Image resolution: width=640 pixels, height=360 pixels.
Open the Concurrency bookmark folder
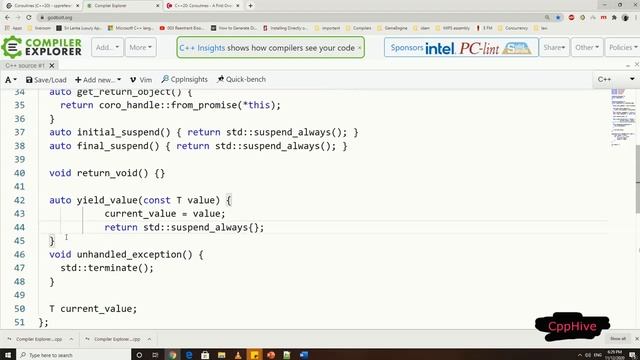point(512,28)
